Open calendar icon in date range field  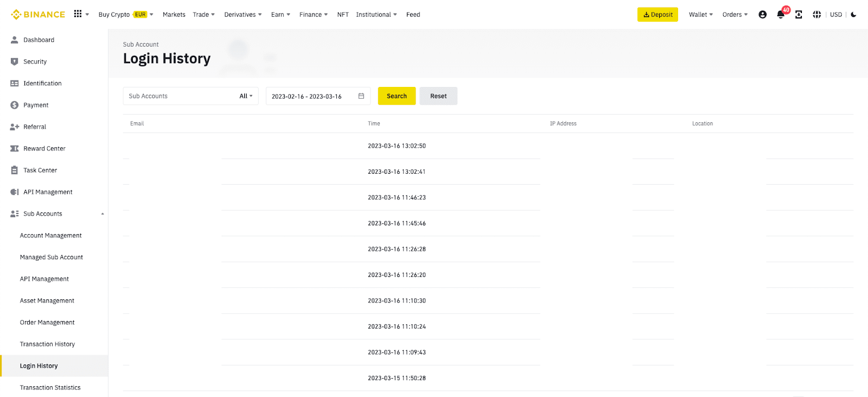click(361, 96)
